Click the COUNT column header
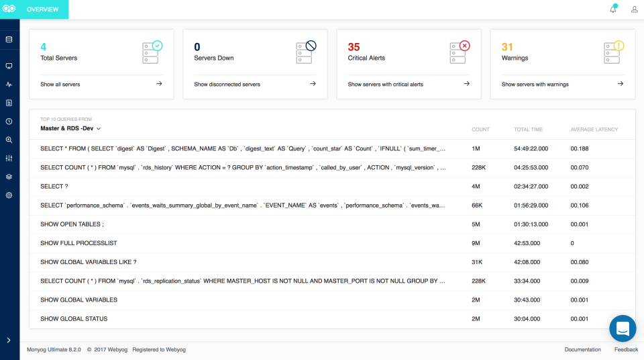This screenshot has width=644, height=360. coord(480,129)
